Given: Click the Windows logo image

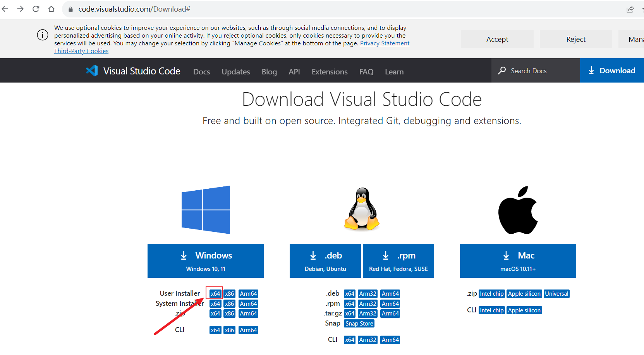Looking at the screenshot, I should (206, 210).
